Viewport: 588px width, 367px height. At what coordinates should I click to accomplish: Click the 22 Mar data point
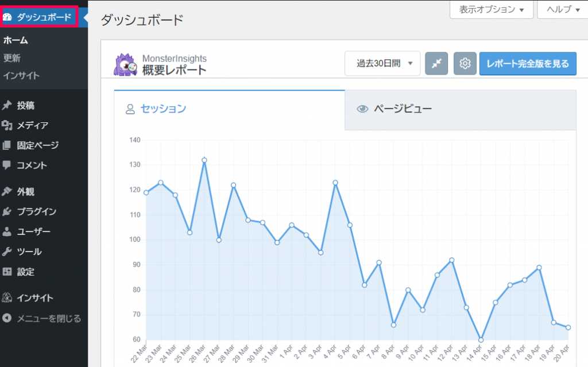click(146, 192)
